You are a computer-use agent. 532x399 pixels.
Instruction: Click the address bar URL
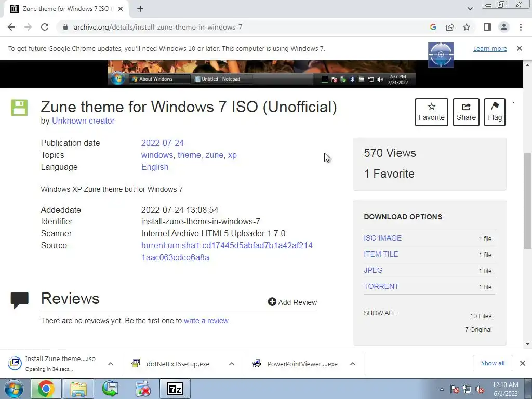pyautogui.click(x=158, y=27)
